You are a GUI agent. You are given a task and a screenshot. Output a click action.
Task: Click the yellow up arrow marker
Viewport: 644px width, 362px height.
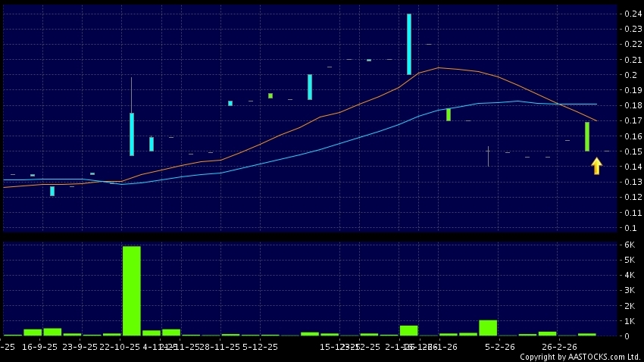click(596, 166)
